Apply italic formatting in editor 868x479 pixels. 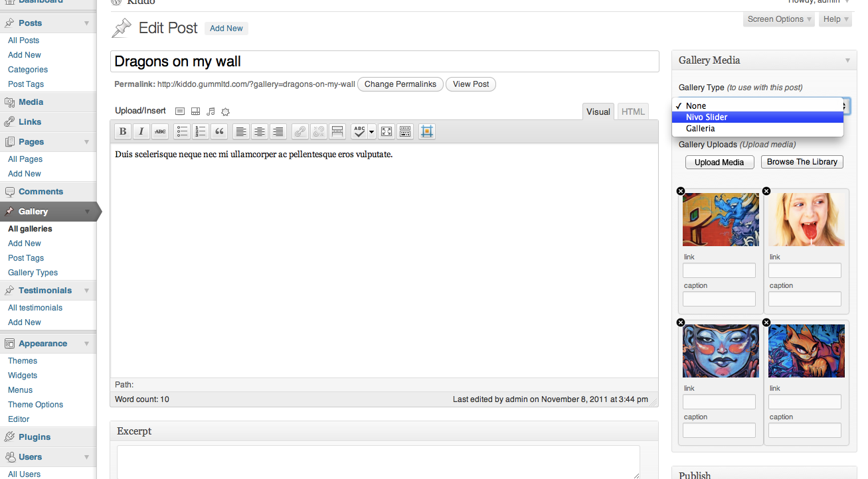coord(141,131)
